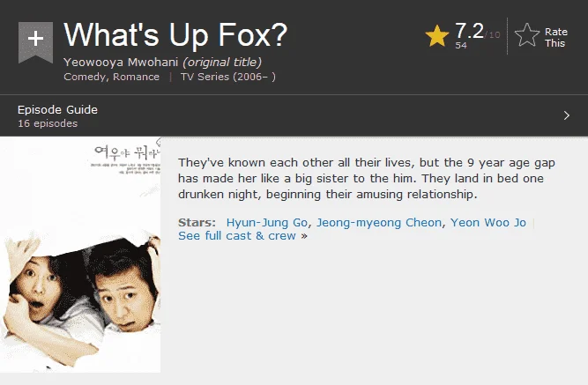Open the What's Up Fox? poster image
The width and height of the screenshot is (588, 385).
[80, 255]
